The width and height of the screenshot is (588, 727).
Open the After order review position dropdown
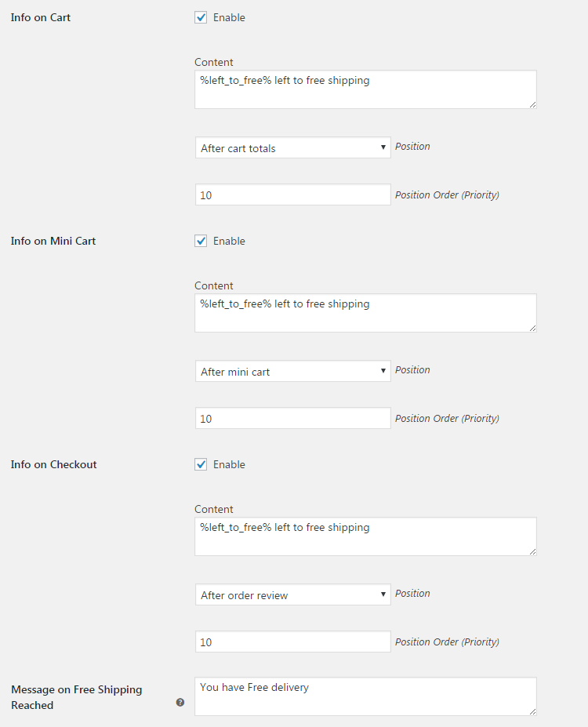pos(293,594)
